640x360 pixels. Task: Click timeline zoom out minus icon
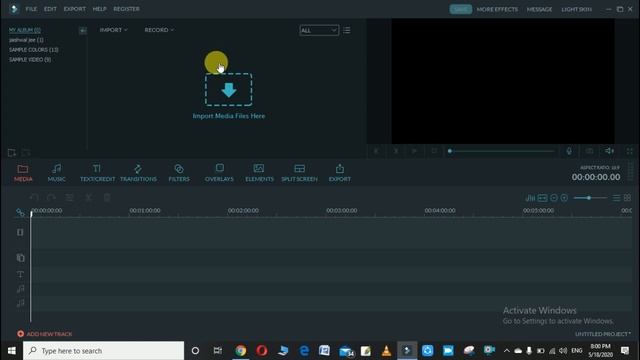coord(553,198)
